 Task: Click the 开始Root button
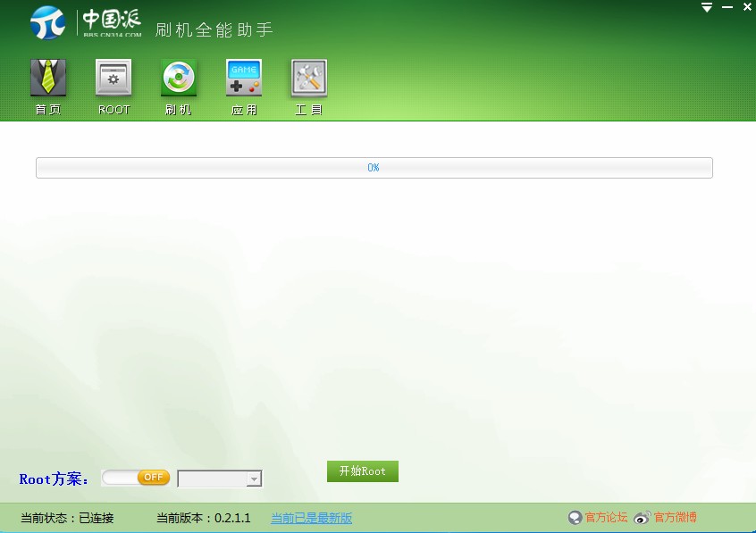pos(363,471)
